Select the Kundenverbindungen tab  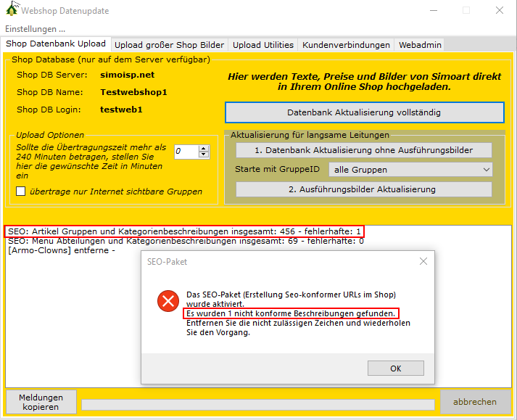pos(346,45)
